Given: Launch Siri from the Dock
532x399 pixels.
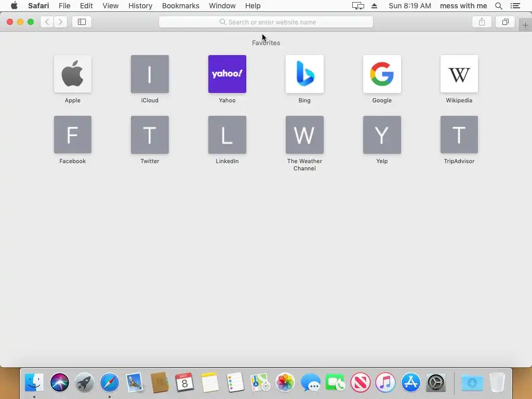Looking at the screenshot, I should 59,382.
